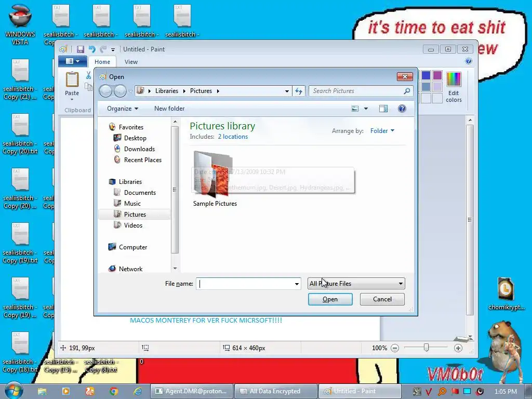The width and height of the screenshot is (532, 399).
Task: Click the search magnifier icon in Open dialog
Action: coord(407,91)
